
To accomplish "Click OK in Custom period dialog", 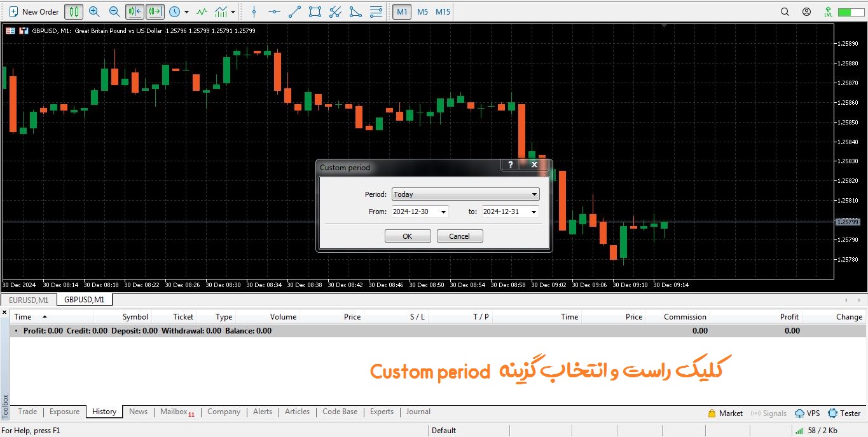I will [408, 236].
